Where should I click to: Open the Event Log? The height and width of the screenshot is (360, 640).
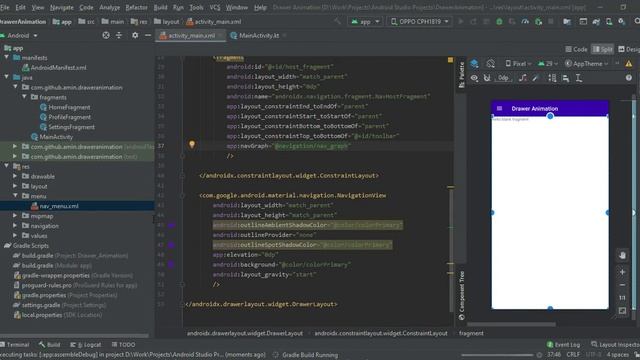563,344
